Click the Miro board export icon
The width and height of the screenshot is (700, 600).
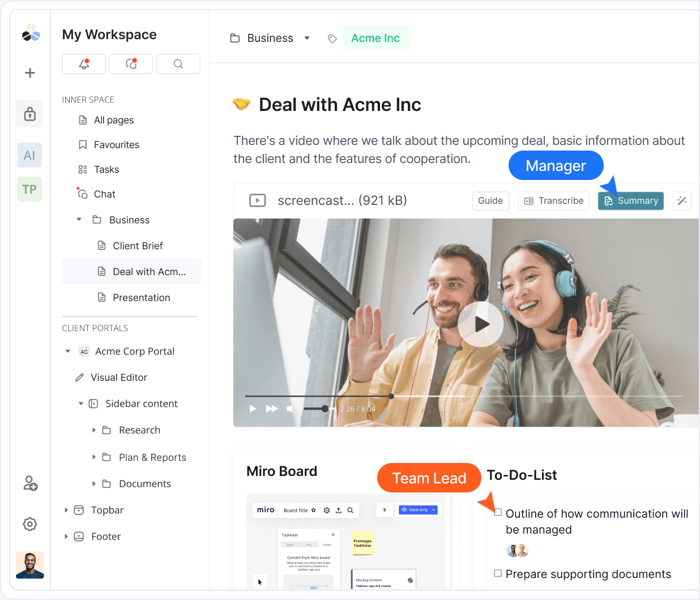pos(339,510)
